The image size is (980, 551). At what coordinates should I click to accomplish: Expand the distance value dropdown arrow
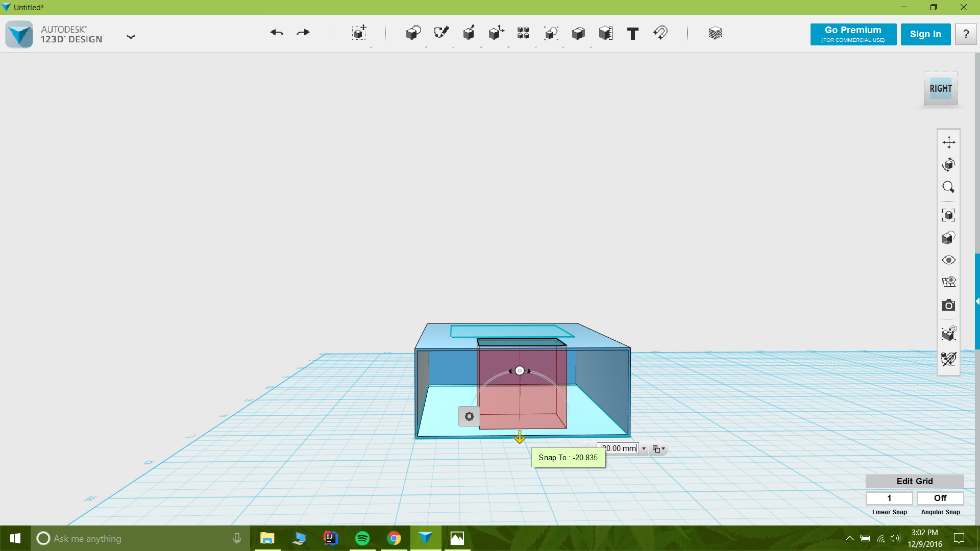(644, 449)
